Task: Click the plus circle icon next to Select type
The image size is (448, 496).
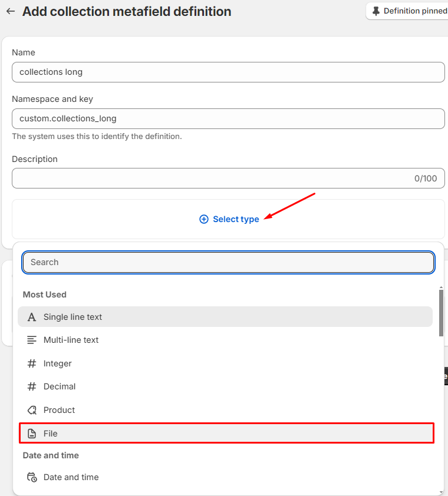Action: click(x=204, y=219)
